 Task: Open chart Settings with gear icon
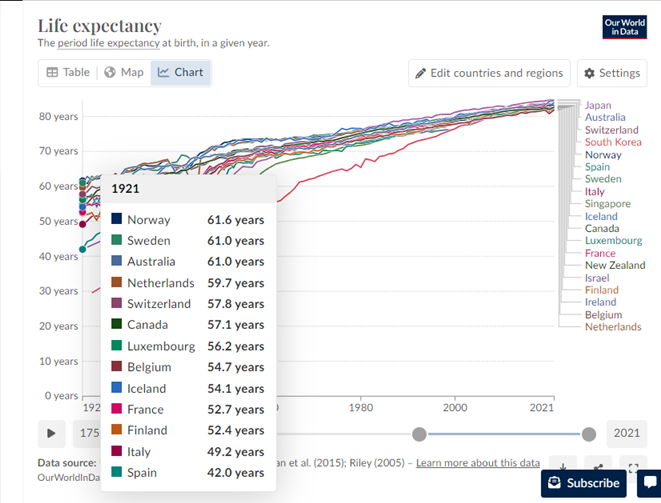click(610, 73)
